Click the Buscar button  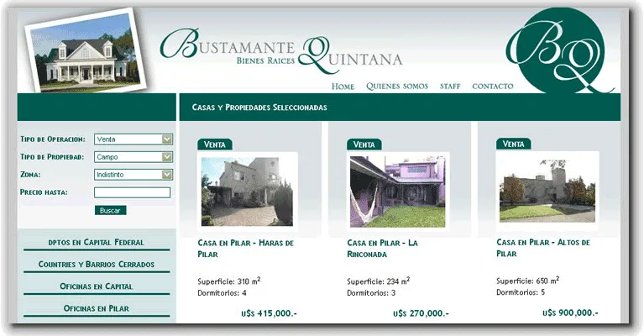coord(111,210)
